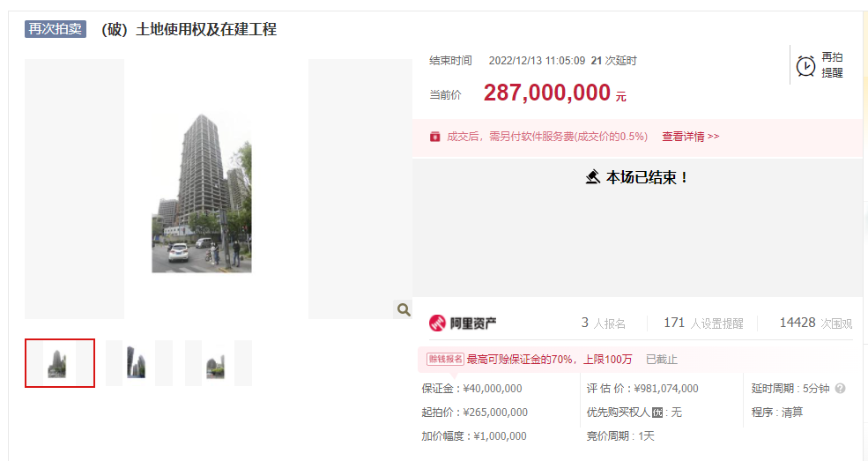The height and width of the screenshot is (461, 868).
Task: Click the main building photo
Action: (202, 190)
